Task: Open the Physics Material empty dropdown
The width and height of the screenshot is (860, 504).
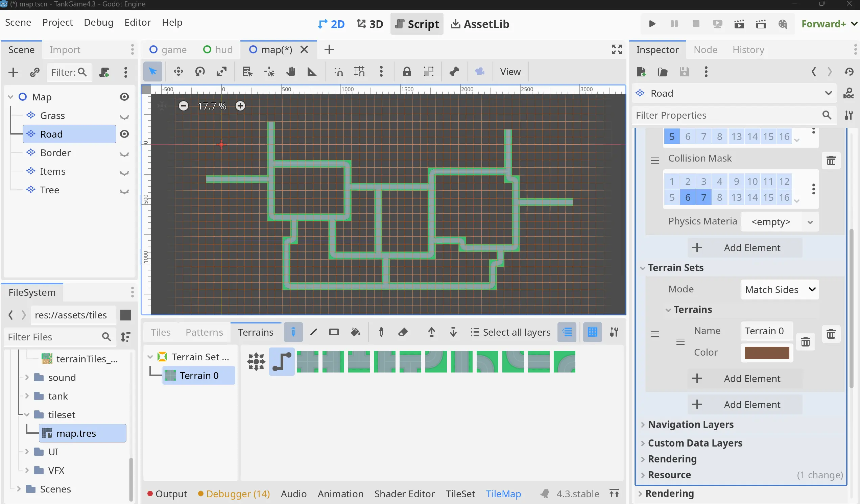Action: (x=780, y=222)
